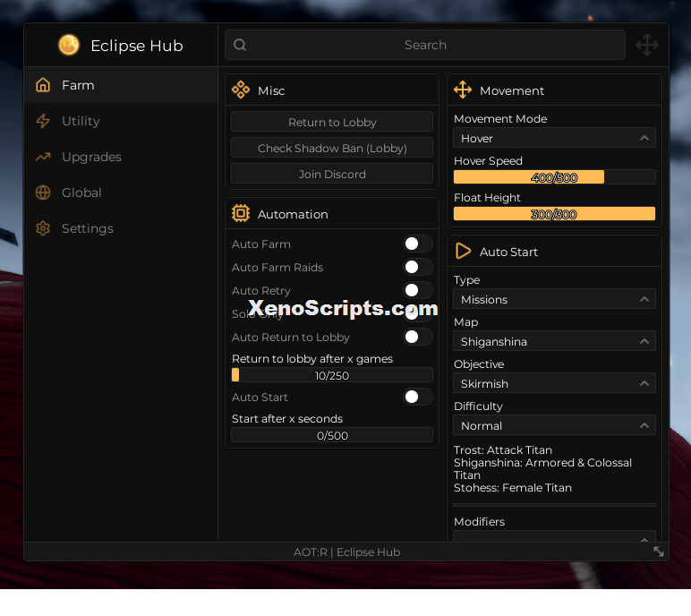691x616 pixels.
Task: Enable the Auto Farm toggle
Action: (417, 244)
